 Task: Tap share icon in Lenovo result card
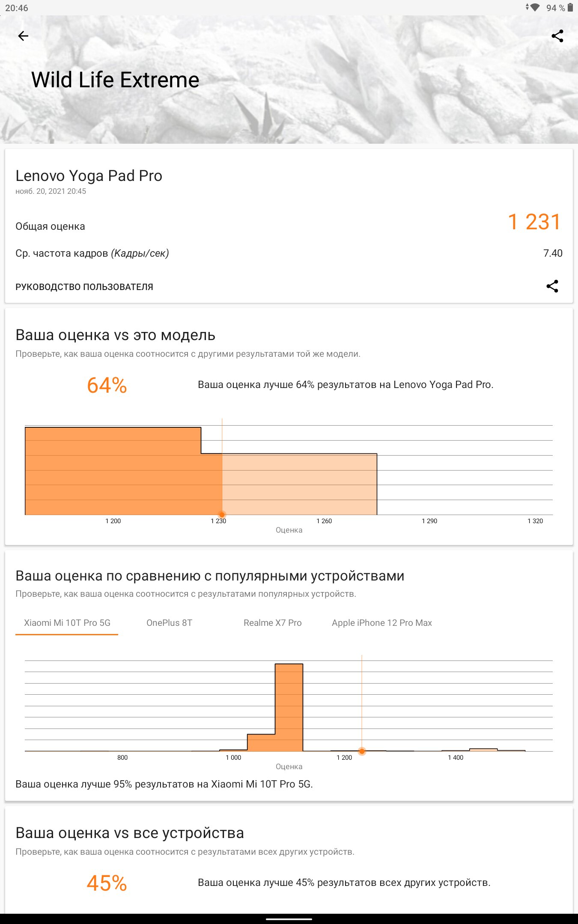[552, 286]
